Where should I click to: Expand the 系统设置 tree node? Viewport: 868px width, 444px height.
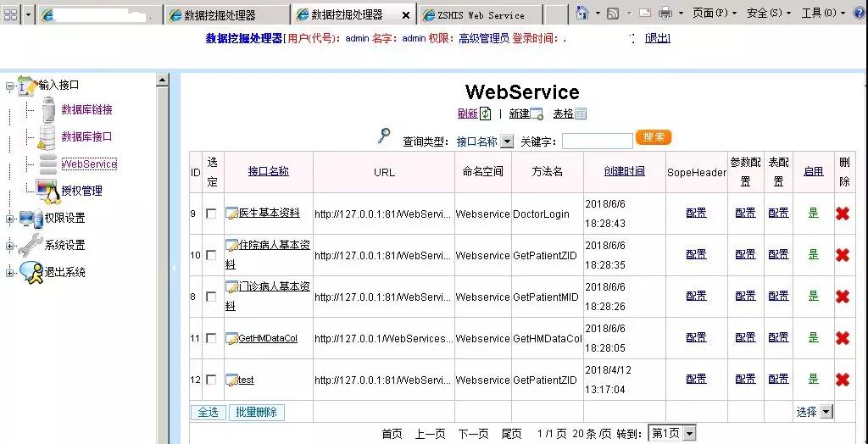(9, 246)
